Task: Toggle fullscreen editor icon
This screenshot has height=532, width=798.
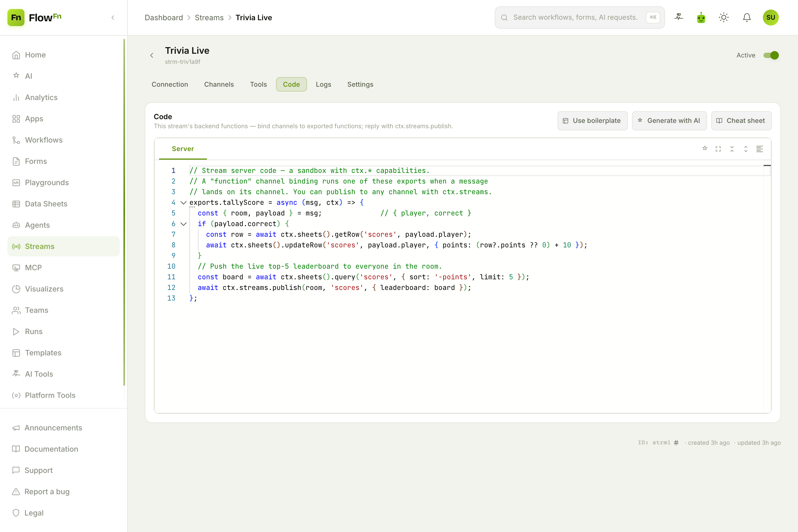Action: click(718, 149)
